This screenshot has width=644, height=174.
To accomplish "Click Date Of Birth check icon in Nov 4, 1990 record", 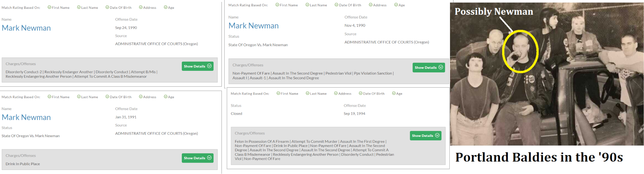I will (336, 5).
